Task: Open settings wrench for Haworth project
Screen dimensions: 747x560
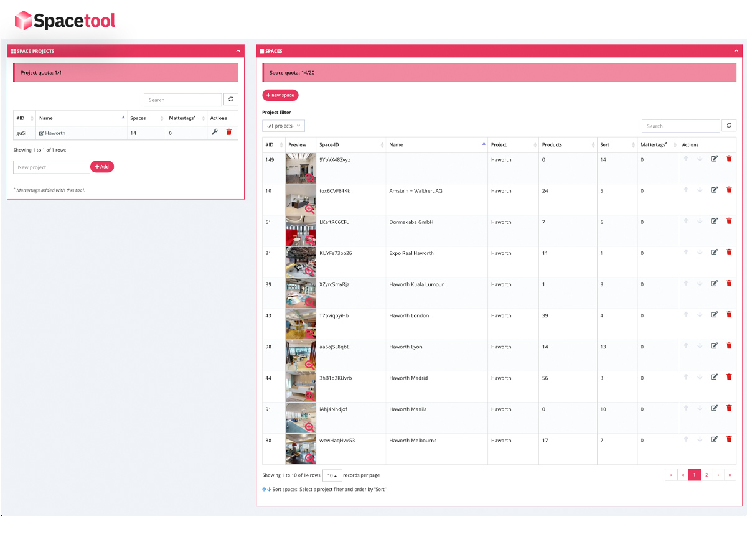Action: pyautogui.click(x=214, y=132)
